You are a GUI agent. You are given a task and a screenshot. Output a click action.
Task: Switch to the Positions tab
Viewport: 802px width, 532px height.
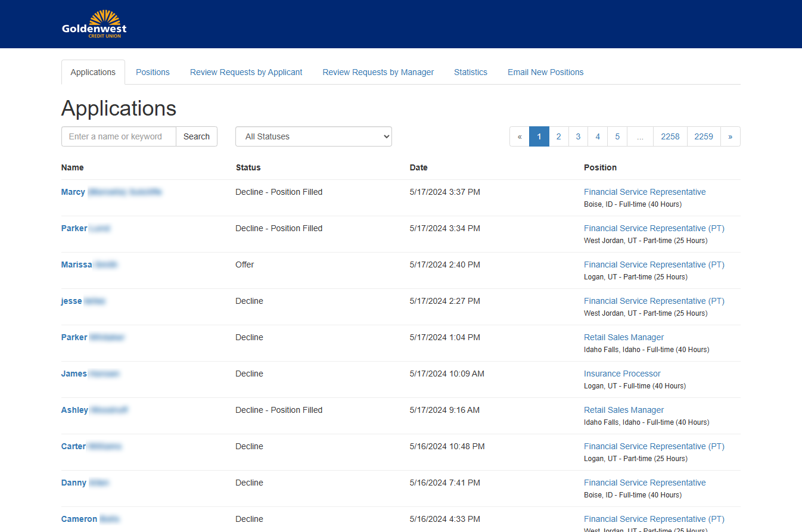(x=153, y=72)
